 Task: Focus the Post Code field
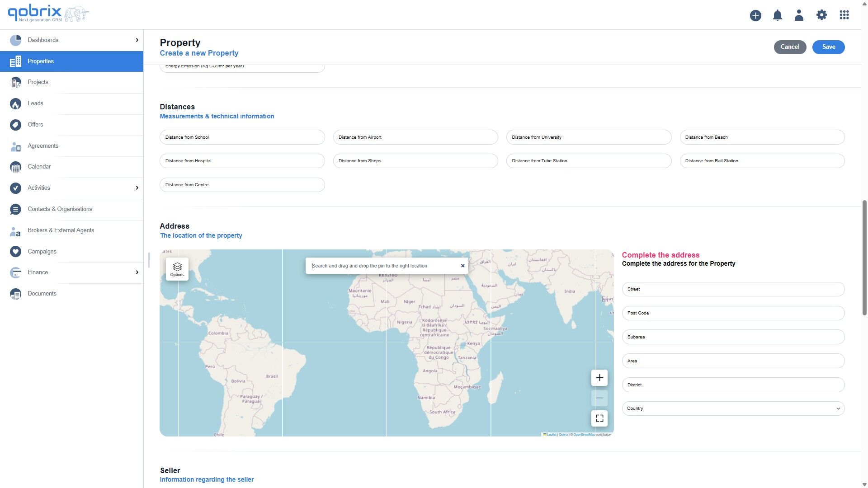pyautogui.click(x=733, y=313)
